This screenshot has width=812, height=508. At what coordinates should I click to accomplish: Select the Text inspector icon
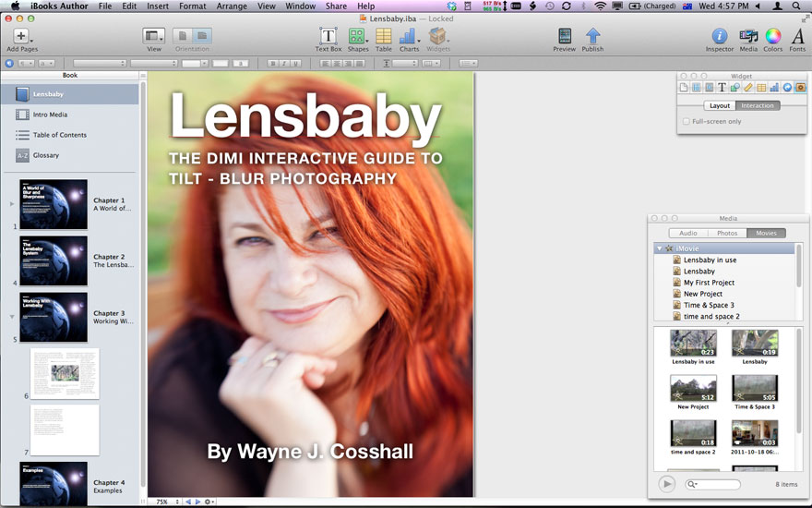(722, 87)
